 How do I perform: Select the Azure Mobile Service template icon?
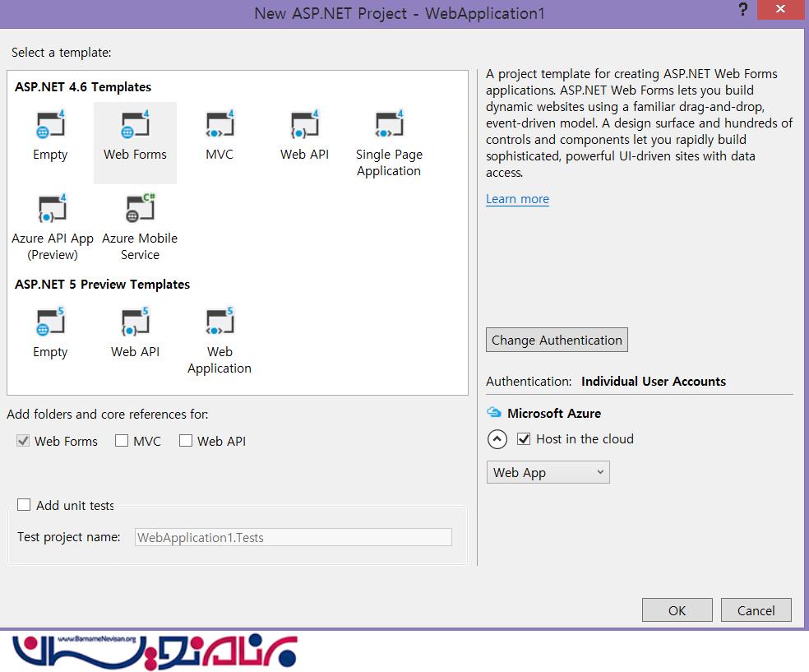click(x=140, y=208)
